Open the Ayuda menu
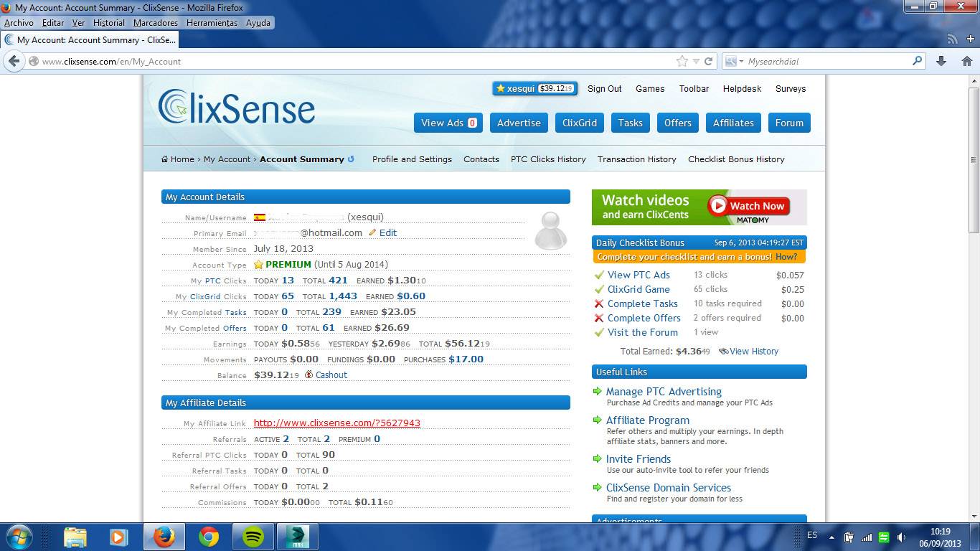Image resolution: width=980 pixels, height=551 pixels. [x=258, y=23]
